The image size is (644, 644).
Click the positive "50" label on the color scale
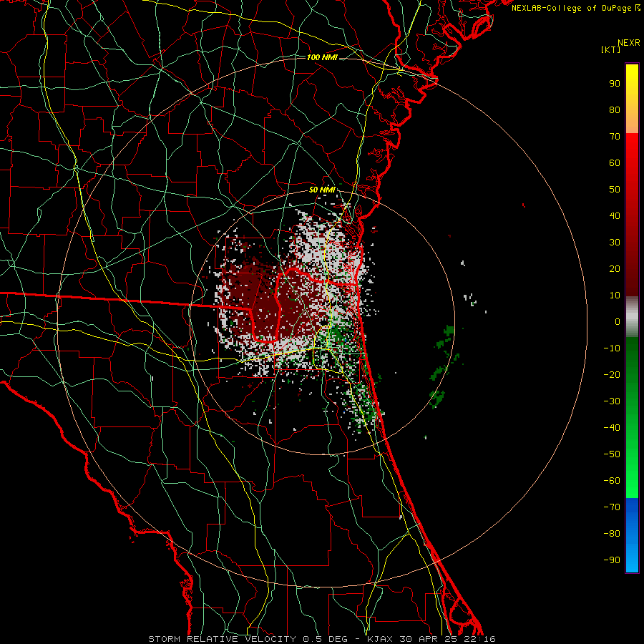click(615, 190)
